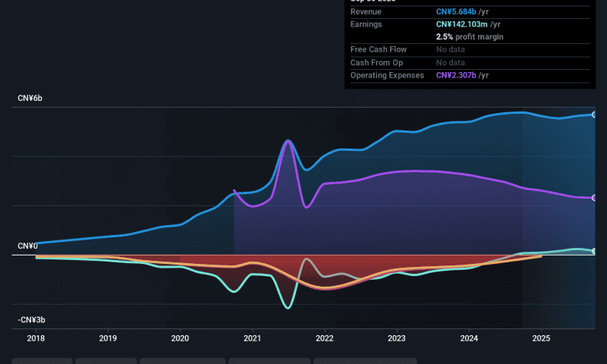This screenshot has width=607, height=364.
Task: Click the -CN¥3b y-axis label
Action: pyautogui.click(x=32, y=321)
